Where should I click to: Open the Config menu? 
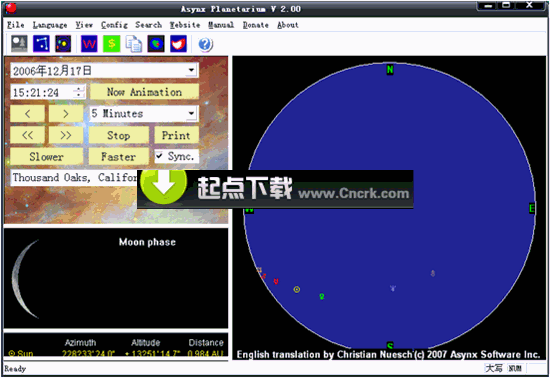114,25
